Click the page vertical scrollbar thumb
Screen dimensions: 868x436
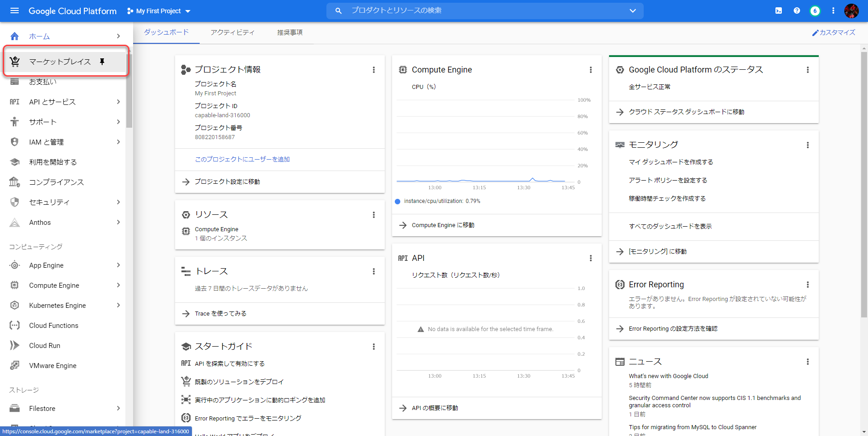click(864, 184)
